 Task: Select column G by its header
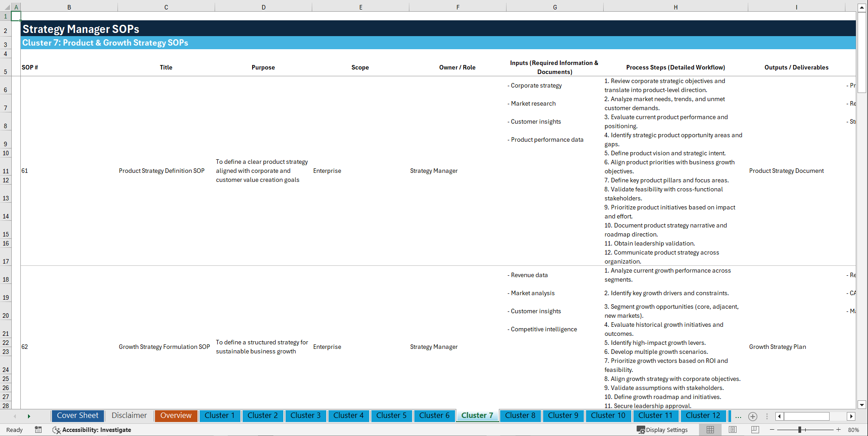click(x=554, y=7)
